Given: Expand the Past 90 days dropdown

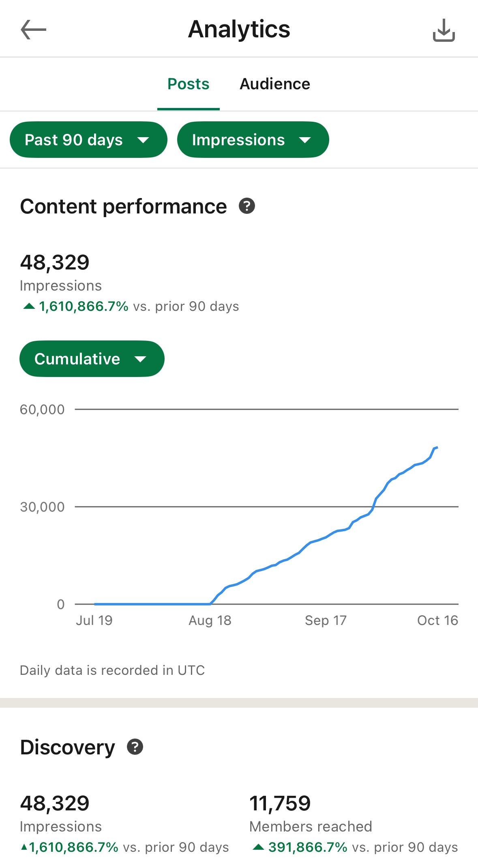Looking at the screenshot, I should tap(88, 140).
